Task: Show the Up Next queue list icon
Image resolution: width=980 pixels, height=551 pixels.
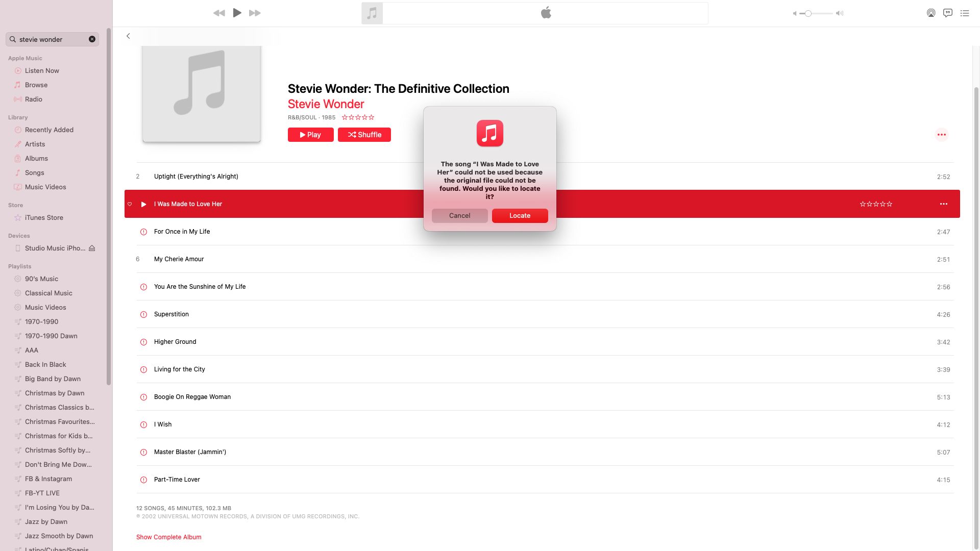Action: point(965,13)
